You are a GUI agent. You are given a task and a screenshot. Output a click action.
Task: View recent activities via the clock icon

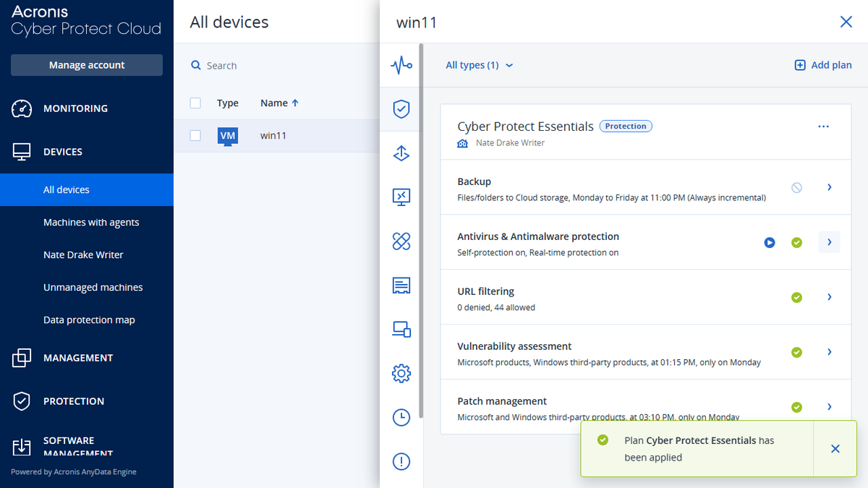coord(401,417)
